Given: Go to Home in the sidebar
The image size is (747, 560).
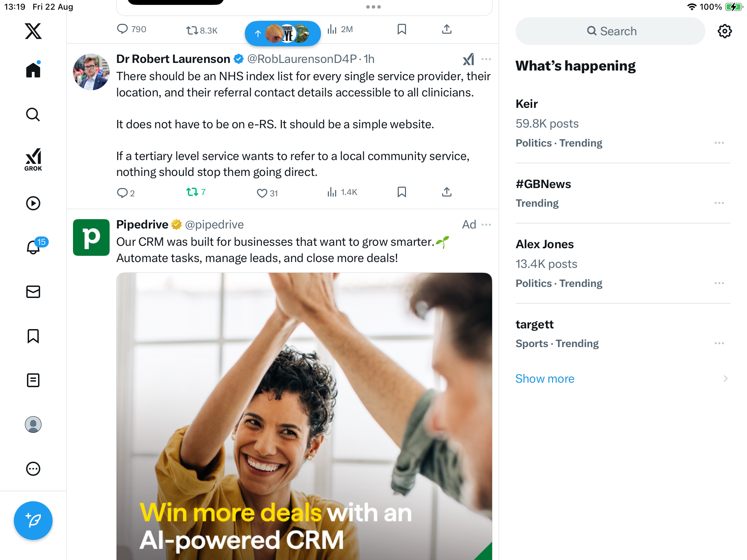Looking at the screenshot, I should pos(33,70).
